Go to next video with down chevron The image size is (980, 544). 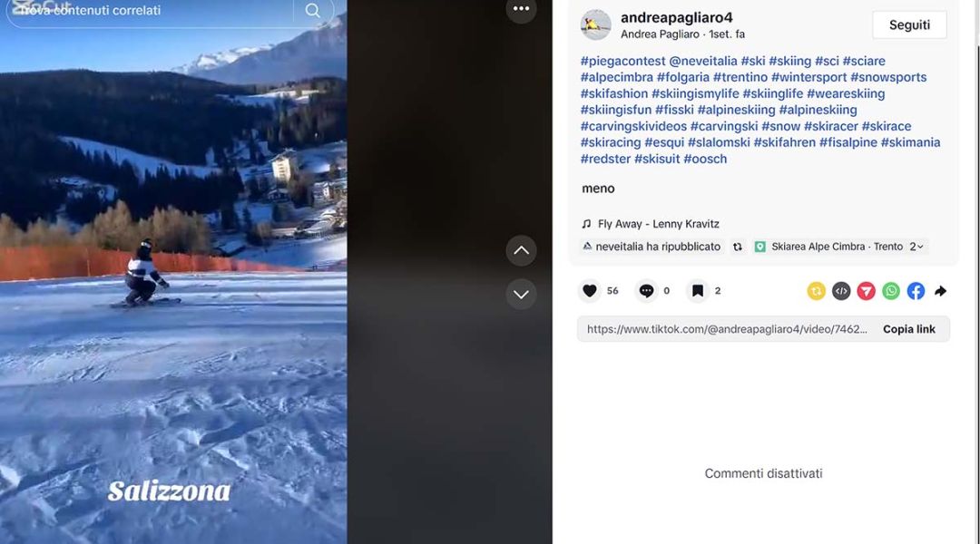tap(521, 294)
